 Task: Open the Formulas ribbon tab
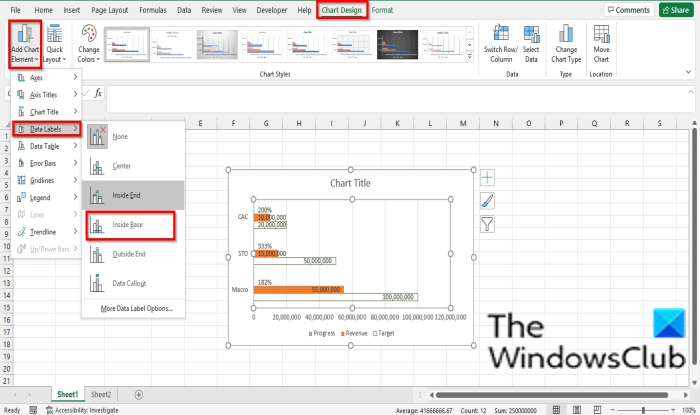coord(152,10)
